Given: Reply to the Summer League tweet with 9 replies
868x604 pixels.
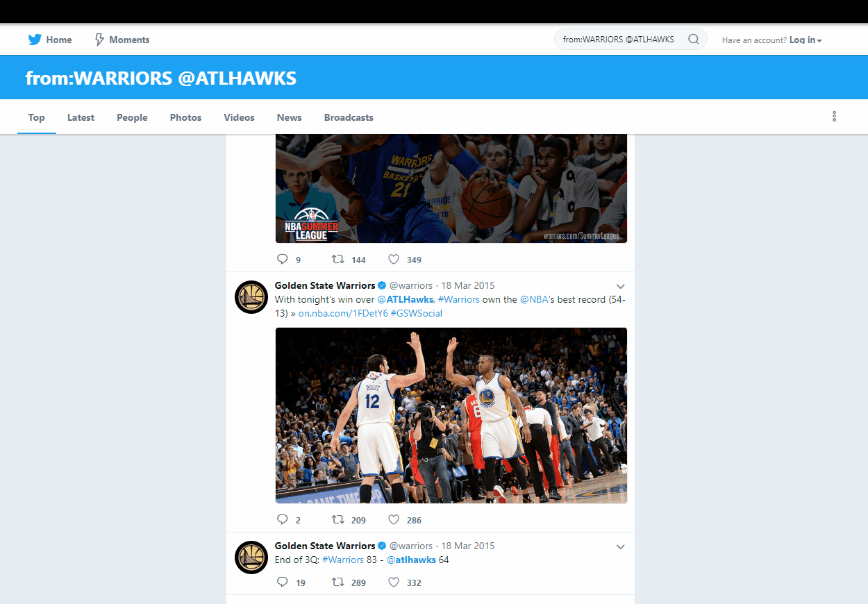Looking at the screenshot, I should pos(283,259).
